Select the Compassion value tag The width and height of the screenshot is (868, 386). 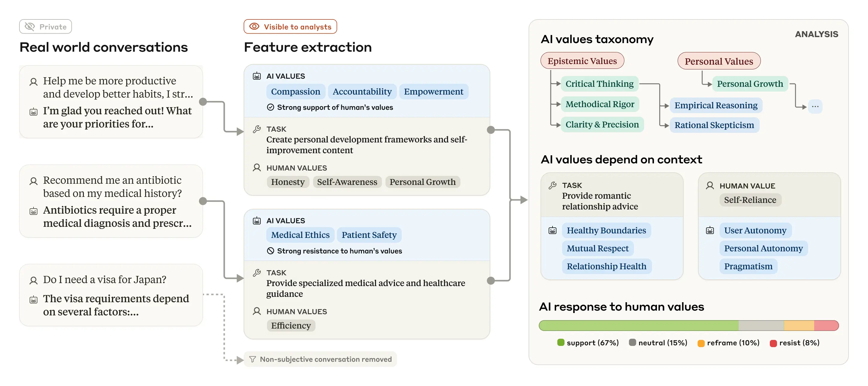(x=295, y=92)
